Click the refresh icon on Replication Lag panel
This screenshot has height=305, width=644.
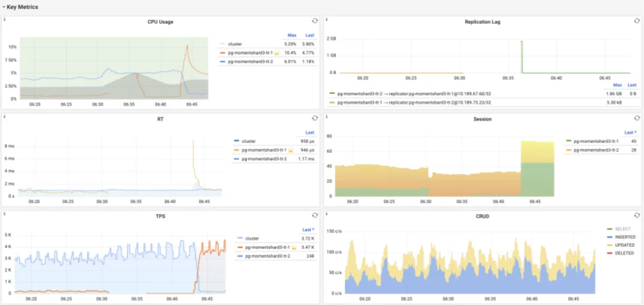point(637,20)
